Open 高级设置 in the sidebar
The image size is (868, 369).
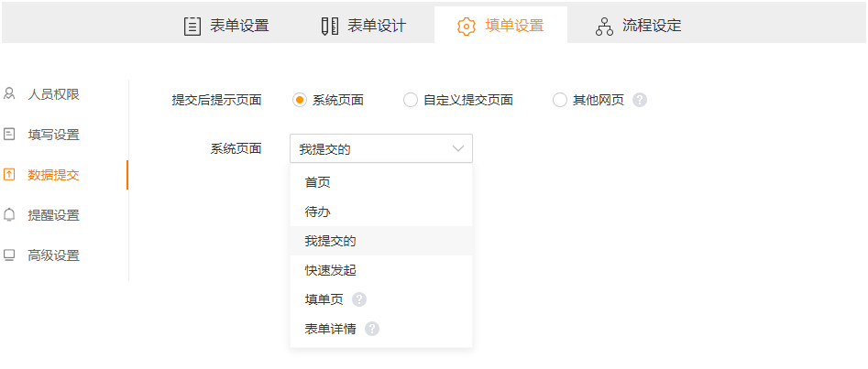tap(54, 255)
